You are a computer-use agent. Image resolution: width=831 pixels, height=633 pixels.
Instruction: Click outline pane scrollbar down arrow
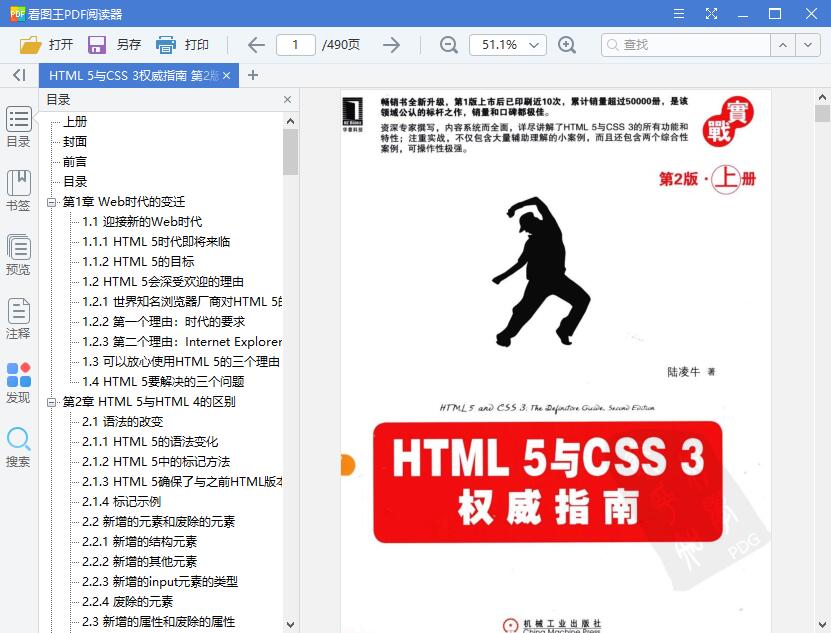click(x=290, y=625)
